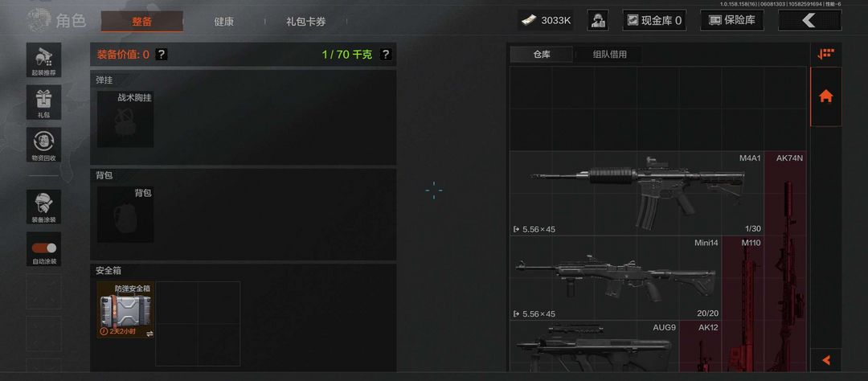Open the 保险库 button

coord(732,20)
